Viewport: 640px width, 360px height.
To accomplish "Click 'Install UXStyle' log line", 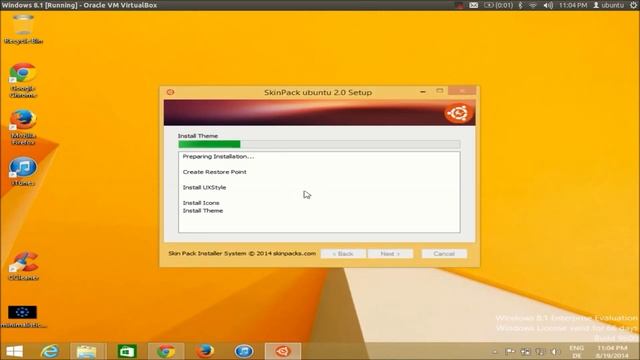I will (x=204, y=187).
